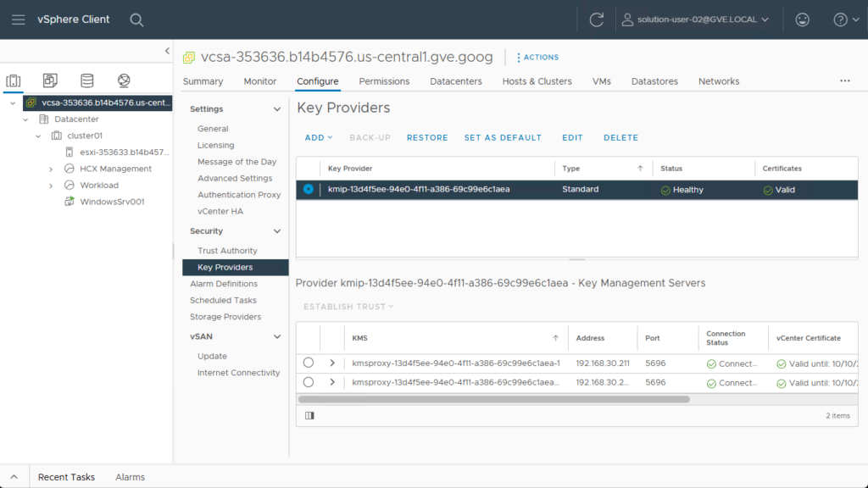Go to the Datacenters tab

[x=455, y=81]
